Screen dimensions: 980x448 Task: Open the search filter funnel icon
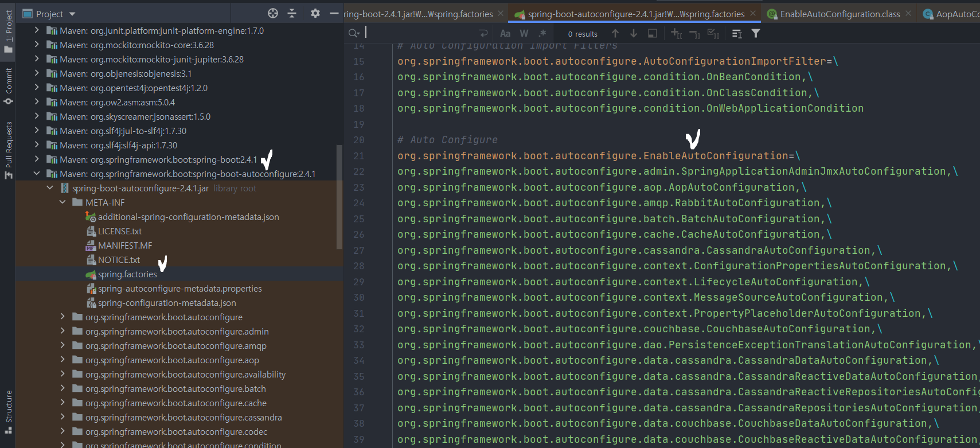pyautogui.click(x=756, y=34)
